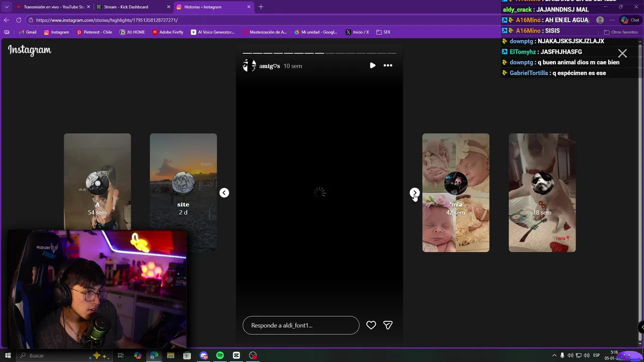Click the address bar URL

coord(107,20)
